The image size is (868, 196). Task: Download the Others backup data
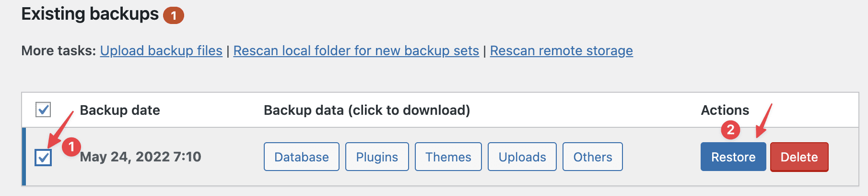tap(592, 157)
